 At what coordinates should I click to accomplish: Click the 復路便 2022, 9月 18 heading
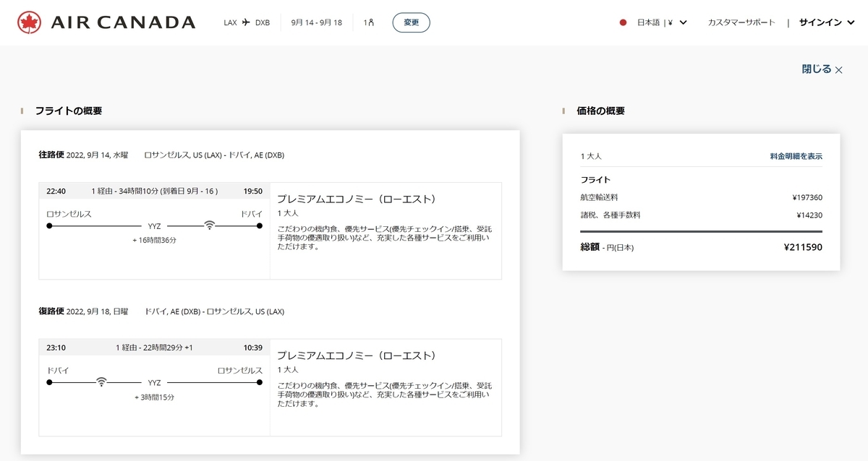[x=83, y=311]
